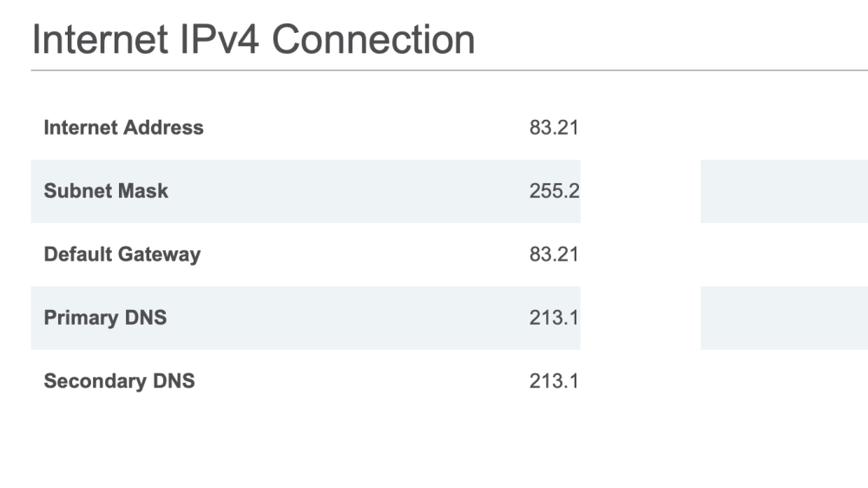Select the Secondary DNS label
This screenshot has height=488, width=868.
pyautogui.click(x=119, y=381)
